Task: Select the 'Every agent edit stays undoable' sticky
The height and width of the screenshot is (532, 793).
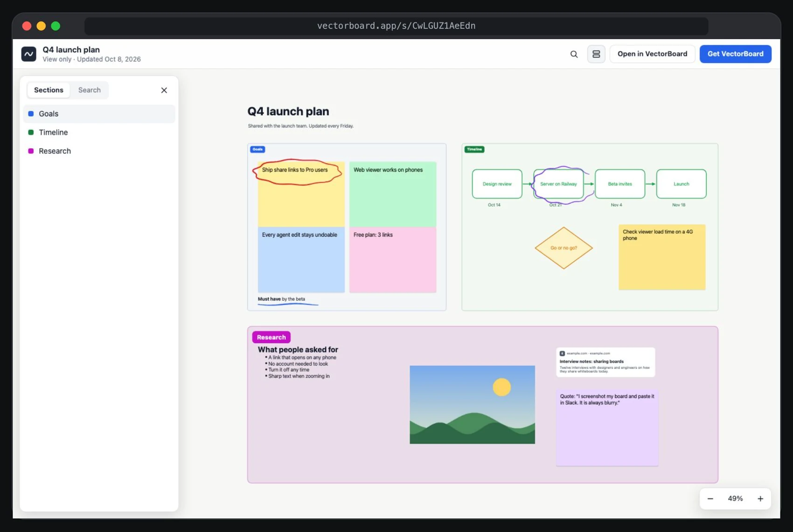Action: pos(301,260)
